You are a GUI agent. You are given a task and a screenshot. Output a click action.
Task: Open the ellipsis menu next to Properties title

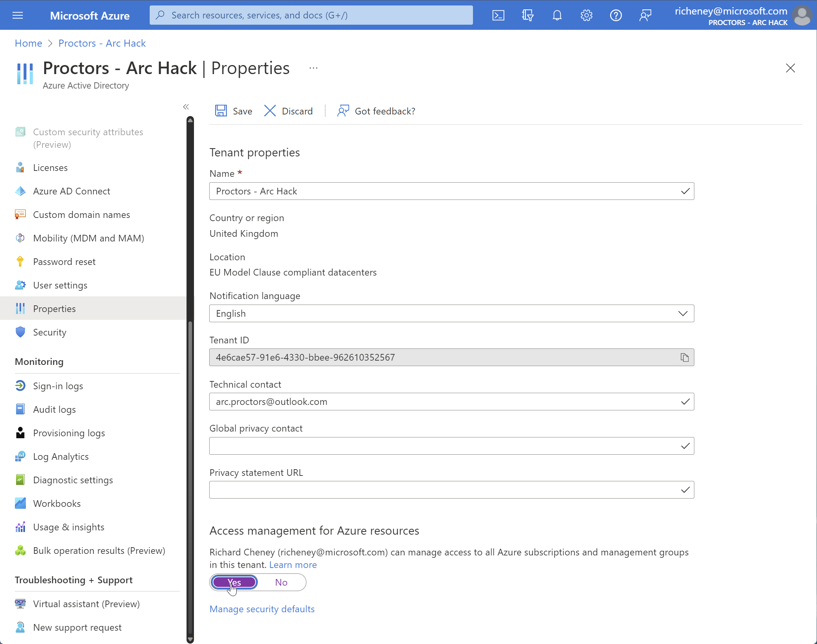313,68
